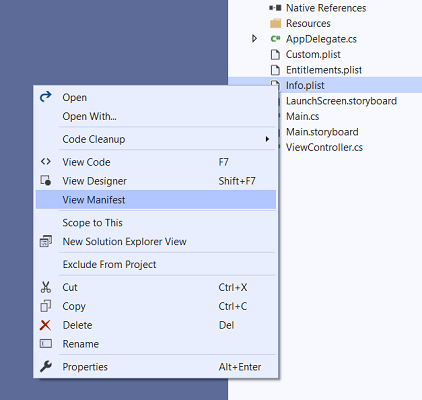Select Main.cs in the tree

tap(303, 116)
